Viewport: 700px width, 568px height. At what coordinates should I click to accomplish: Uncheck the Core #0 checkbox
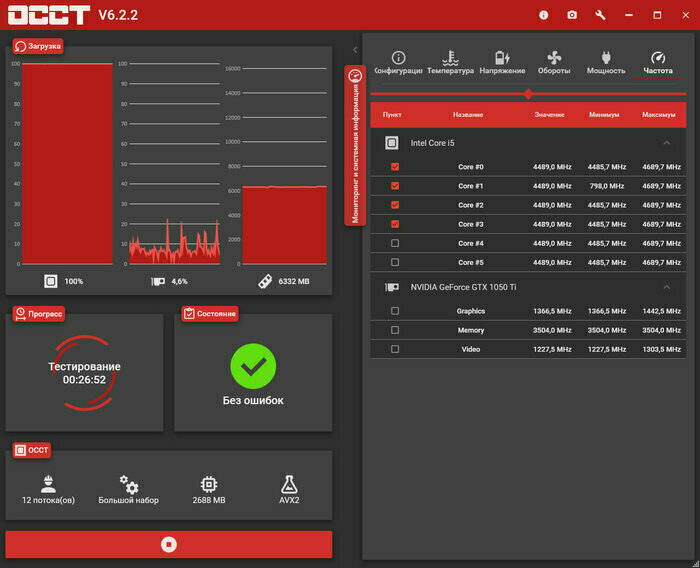coord(395,167)
